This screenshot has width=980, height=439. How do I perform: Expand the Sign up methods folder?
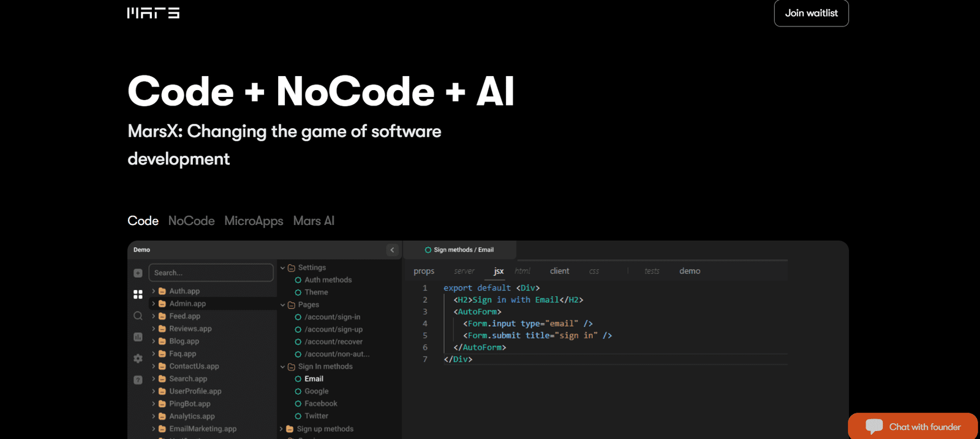click(282, 429)
